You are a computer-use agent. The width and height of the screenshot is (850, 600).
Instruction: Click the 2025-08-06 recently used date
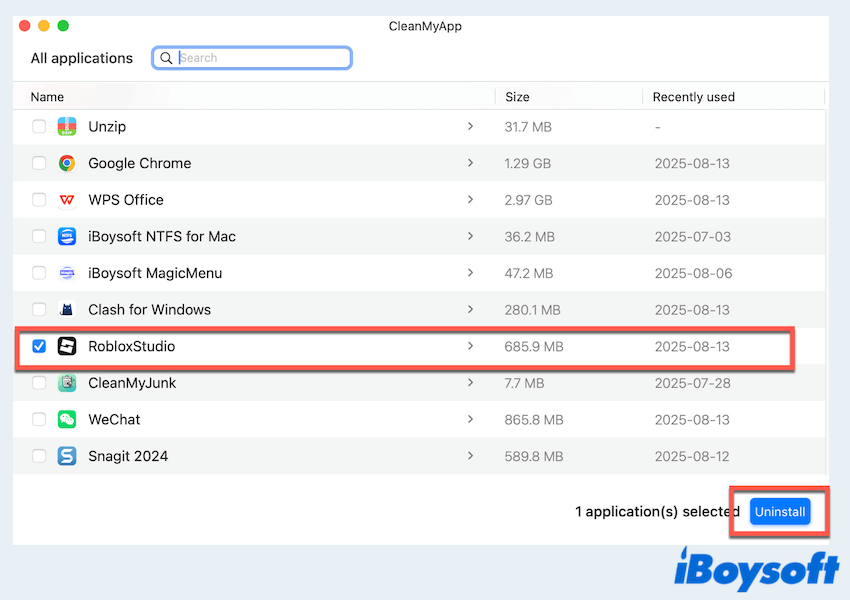[x=693, y=273]
